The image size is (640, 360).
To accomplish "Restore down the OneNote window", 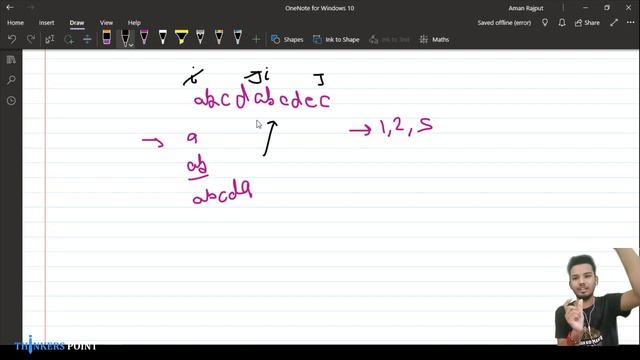I will pos(607,8).
